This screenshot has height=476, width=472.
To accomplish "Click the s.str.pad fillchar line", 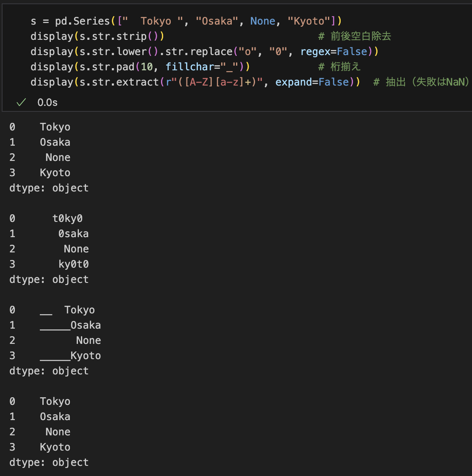I will click(140, 67).
